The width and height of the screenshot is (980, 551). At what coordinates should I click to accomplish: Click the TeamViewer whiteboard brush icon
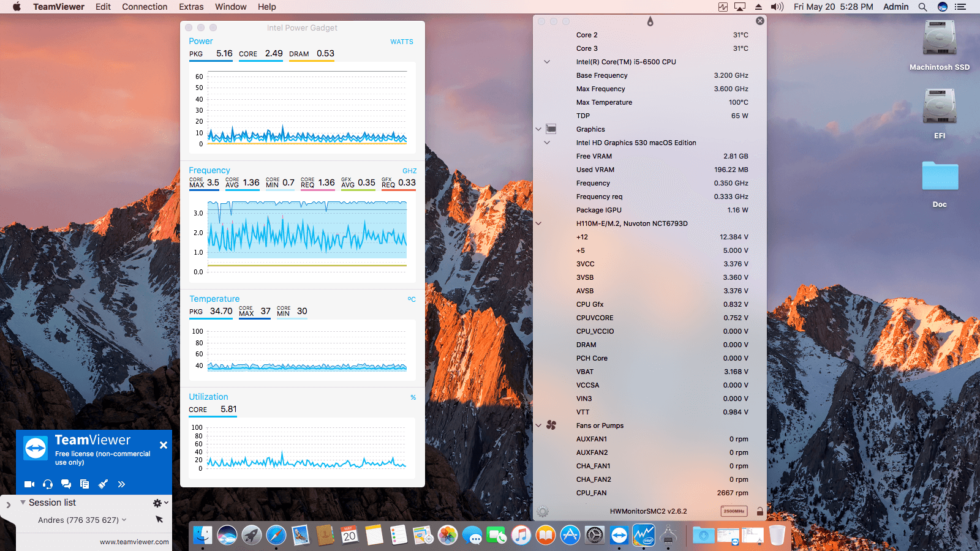point(103,484)
